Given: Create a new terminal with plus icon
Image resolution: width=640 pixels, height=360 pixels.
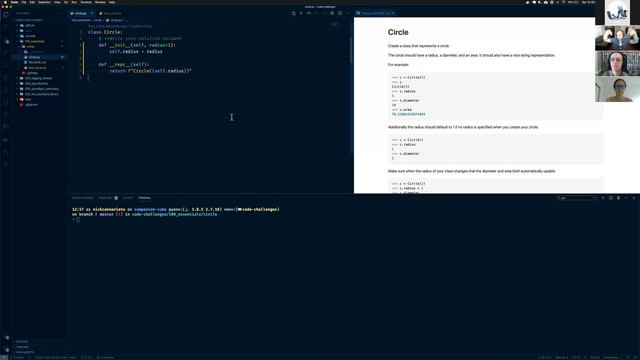Looking at the screenshot, I should pyautogui.click(x=603, y=198).
